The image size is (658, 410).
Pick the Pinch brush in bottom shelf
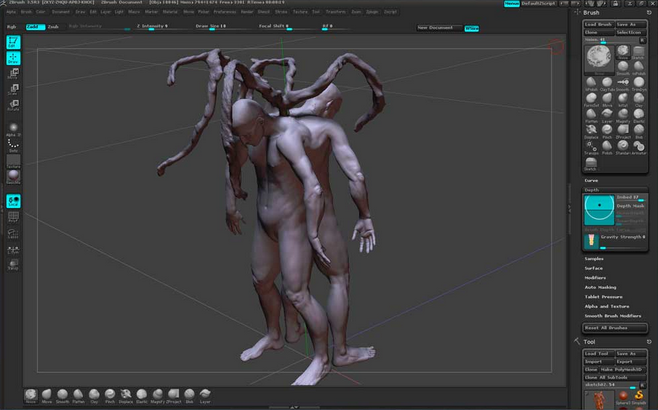(x=110, y=395)
